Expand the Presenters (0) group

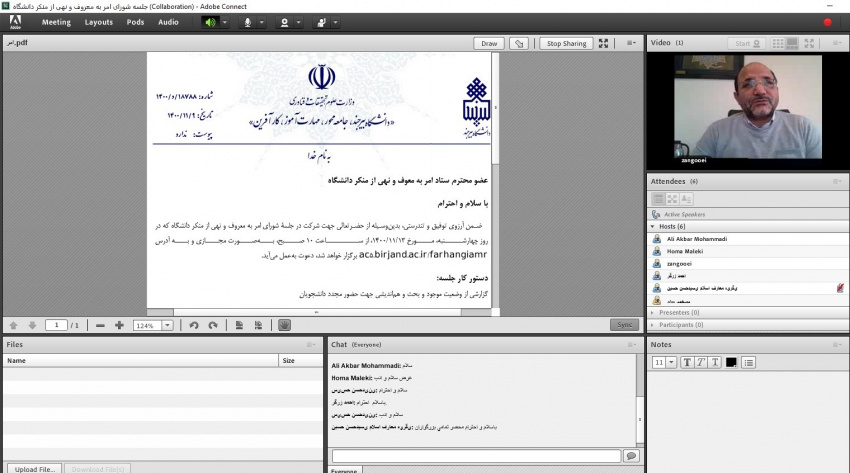tap(652, 313)
